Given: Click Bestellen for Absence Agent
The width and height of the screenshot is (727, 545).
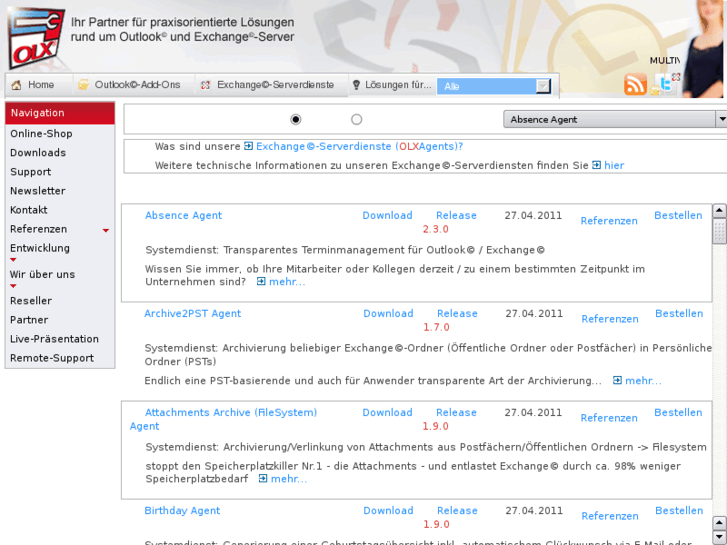Looking at the screenshot, I should pos(678,215).
